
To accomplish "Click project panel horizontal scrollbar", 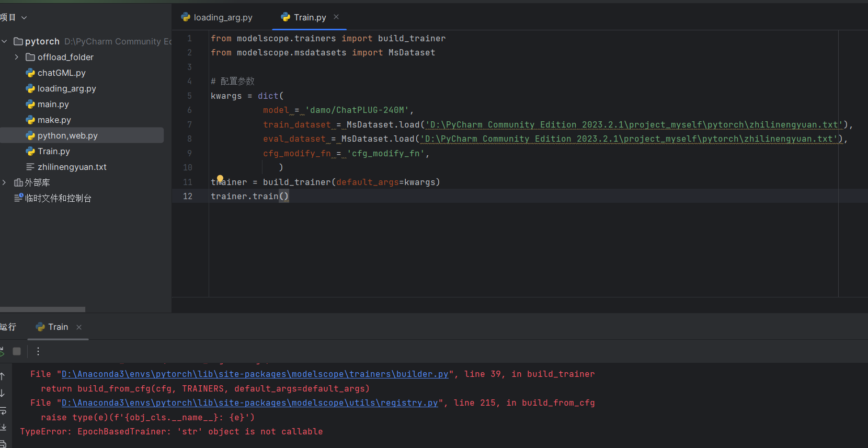I will 42,309.
